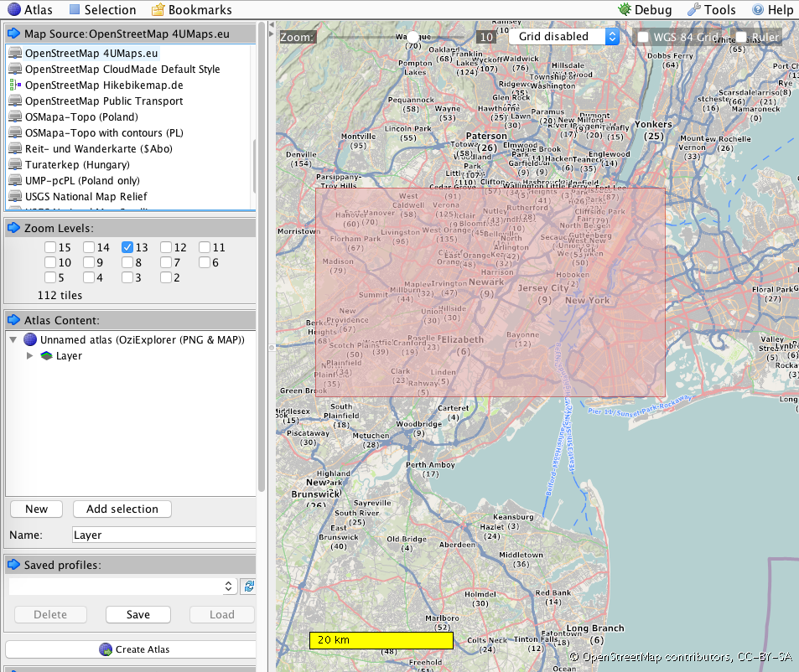The width and height of the screenshot is (799, 672).
Task: Enable zoom level 15 checkbox
Action: (x=50, y=247)
